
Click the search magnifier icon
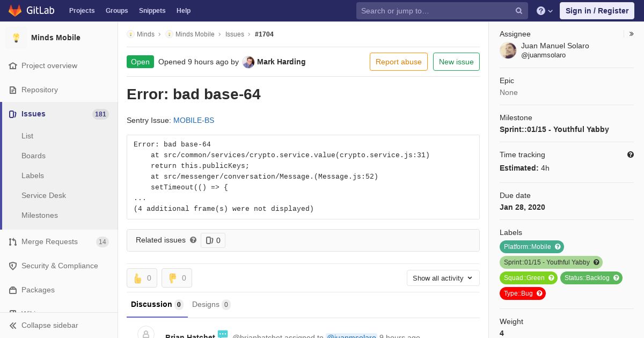point(519,11)
